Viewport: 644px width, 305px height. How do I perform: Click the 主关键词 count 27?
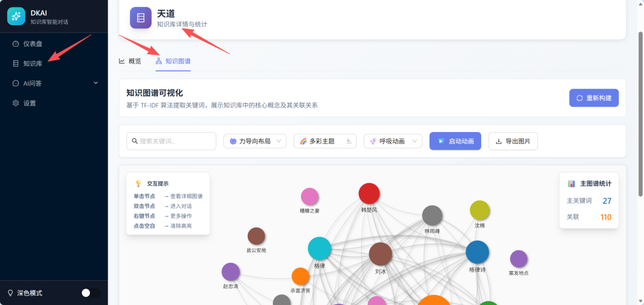pos(607,201)
